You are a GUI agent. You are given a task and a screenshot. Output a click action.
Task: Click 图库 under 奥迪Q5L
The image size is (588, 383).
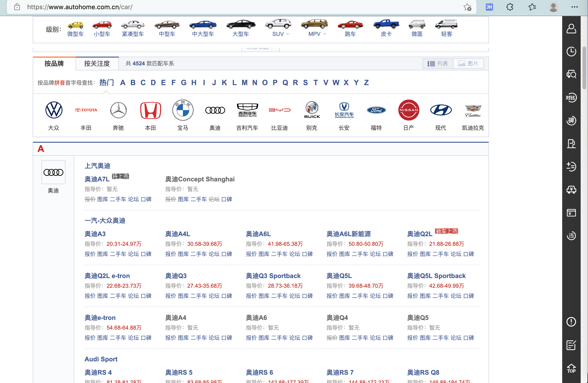[x=344, y=296]
